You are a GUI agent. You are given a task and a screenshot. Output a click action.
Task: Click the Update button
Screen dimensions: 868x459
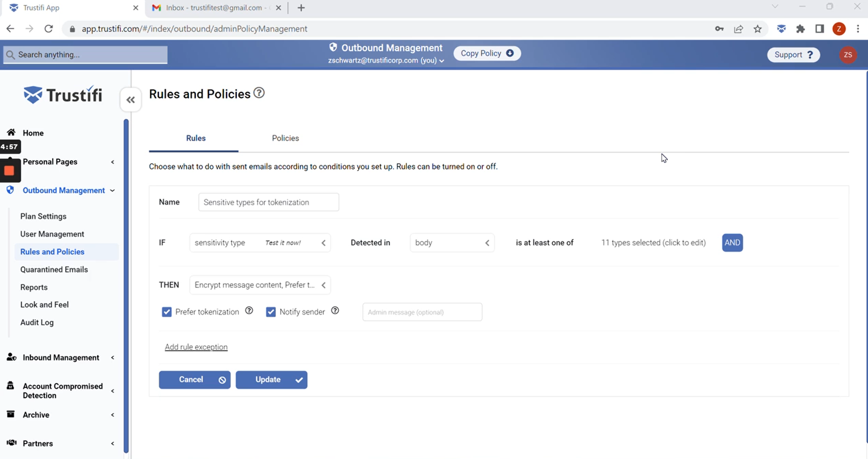(271, 379)
